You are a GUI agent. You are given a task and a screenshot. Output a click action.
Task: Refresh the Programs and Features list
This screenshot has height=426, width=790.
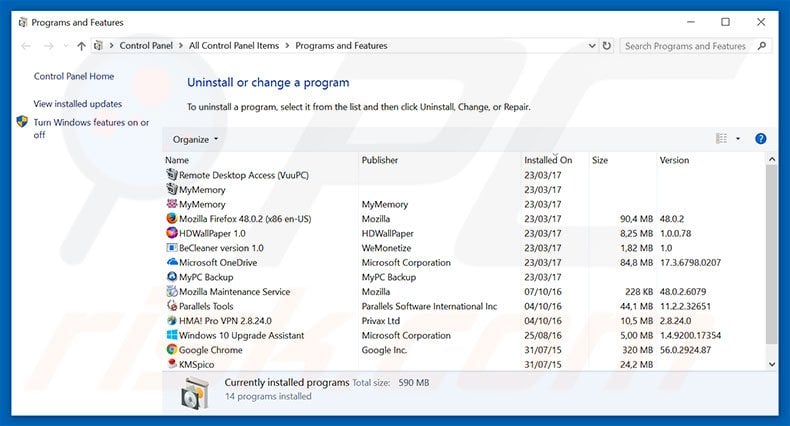(x=607, y=46)
